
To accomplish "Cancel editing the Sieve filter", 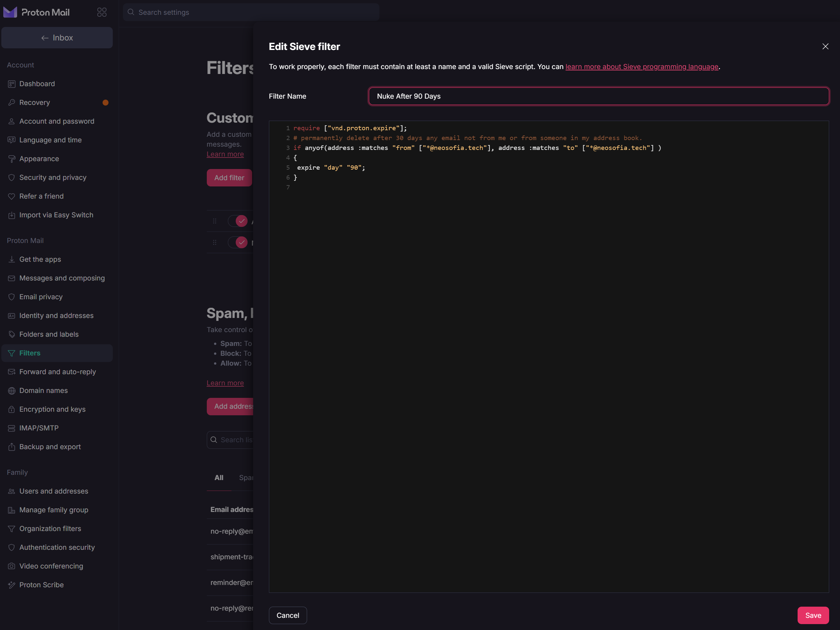I will point(288,615).
